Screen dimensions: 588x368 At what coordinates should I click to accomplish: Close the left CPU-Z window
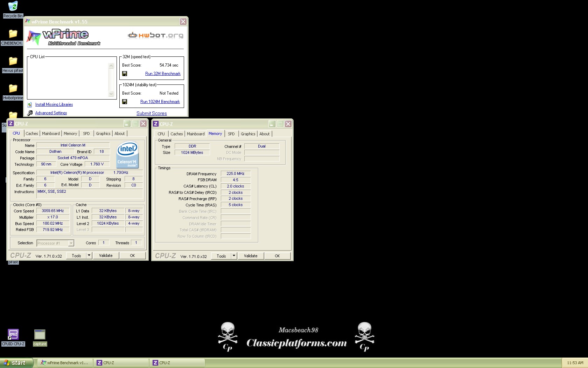click(x=143, y=123)
